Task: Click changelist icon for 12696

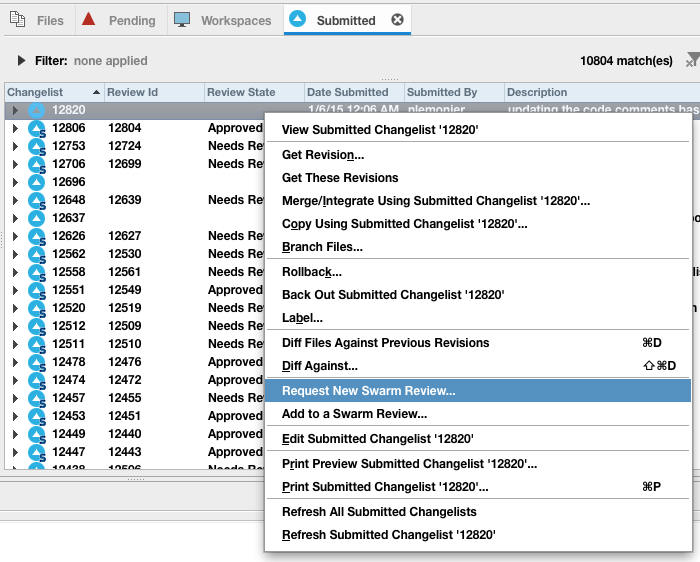Action: point(37,182)
